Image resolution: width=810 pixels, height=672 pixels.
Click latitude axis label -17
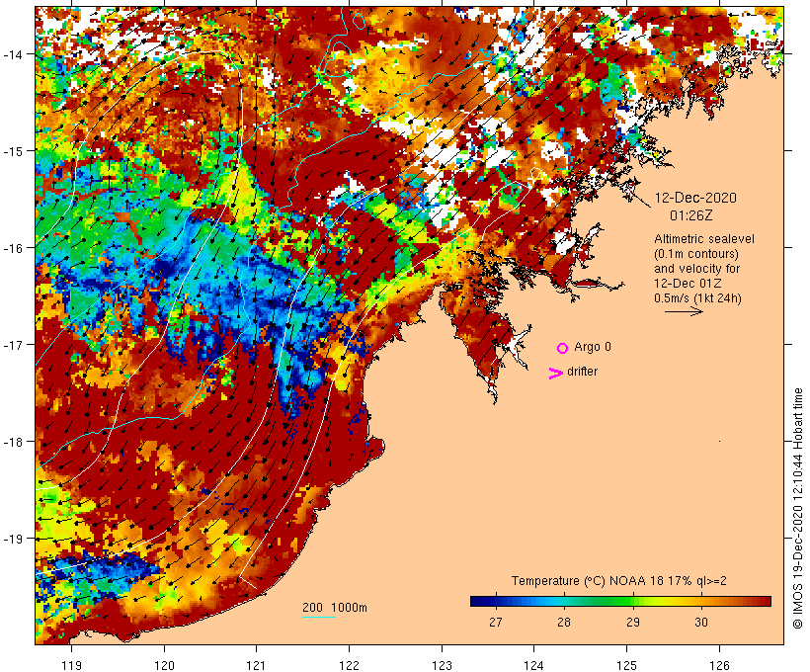13,344
